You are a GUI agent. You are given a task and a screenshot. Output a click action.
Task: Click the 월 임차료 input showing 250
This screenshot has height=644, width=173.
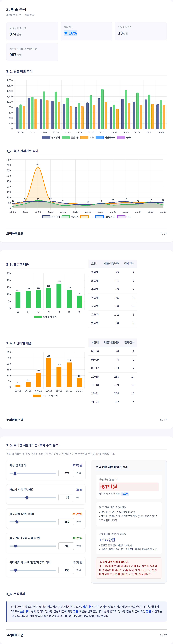[66, 522]
